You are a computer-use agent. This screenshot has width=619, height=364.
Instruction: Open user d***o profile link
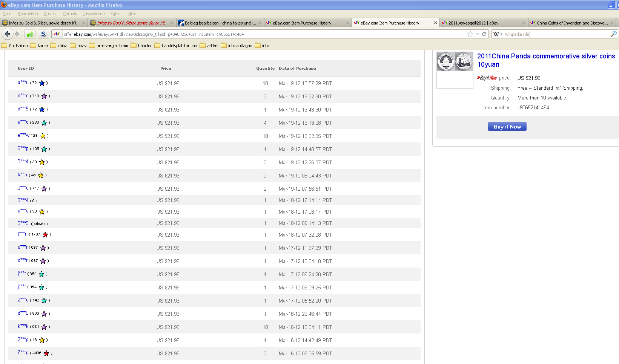click(23, 96)
